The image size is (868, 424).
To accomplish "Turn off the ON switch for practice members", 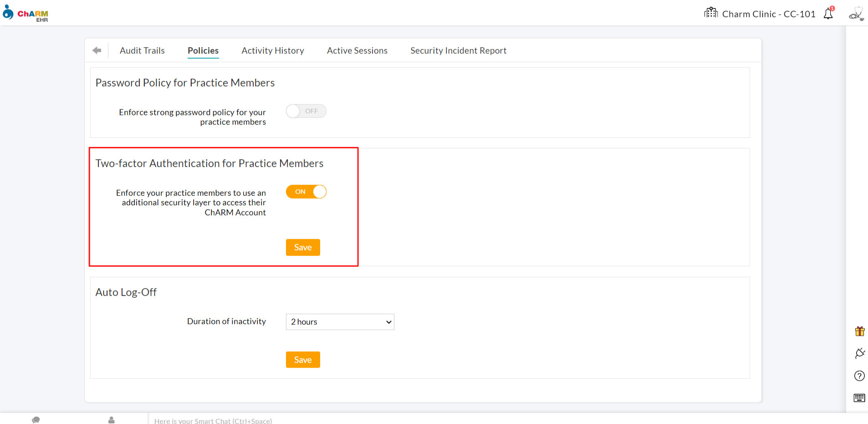I will (306, 192).
